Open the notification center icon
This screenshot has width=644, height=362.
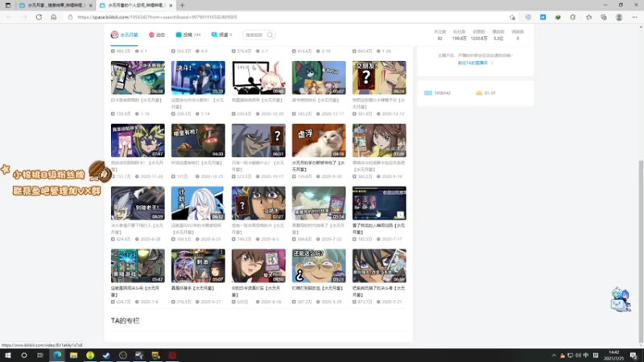tap(634, 356)
